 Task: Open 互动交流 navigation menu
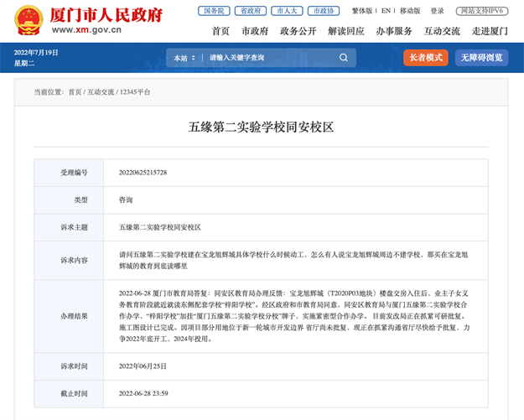click(442, 31)
